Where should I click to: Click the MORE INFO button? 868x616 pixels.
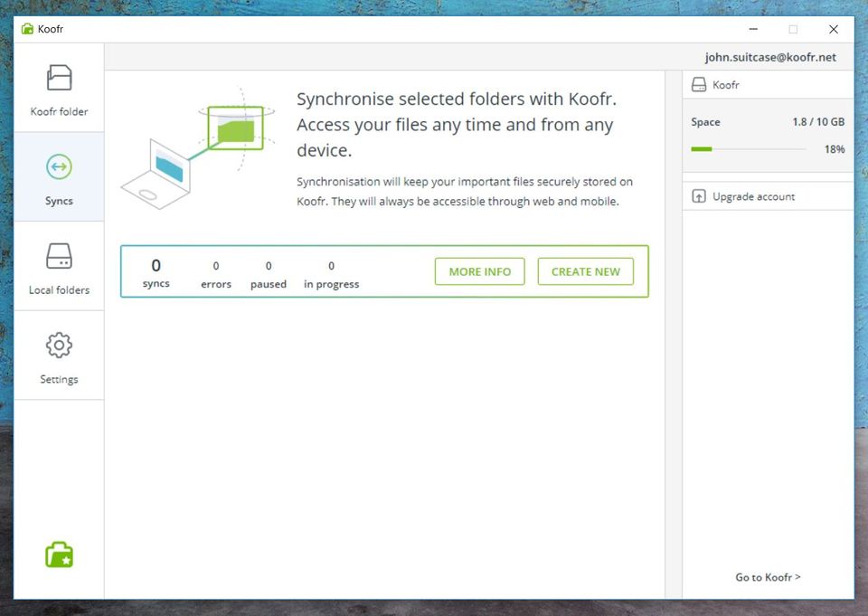click(480, 271)
